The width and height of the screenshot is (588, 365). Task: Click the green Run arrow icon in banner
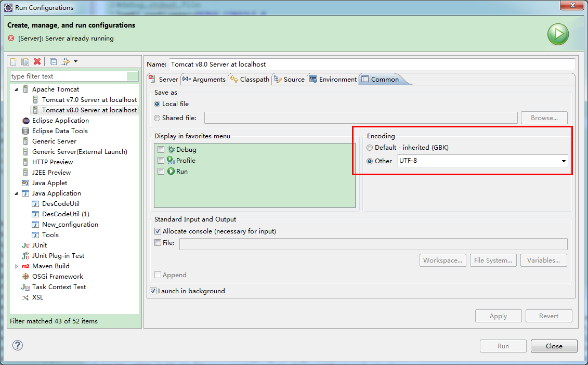(x=558, y=34)
